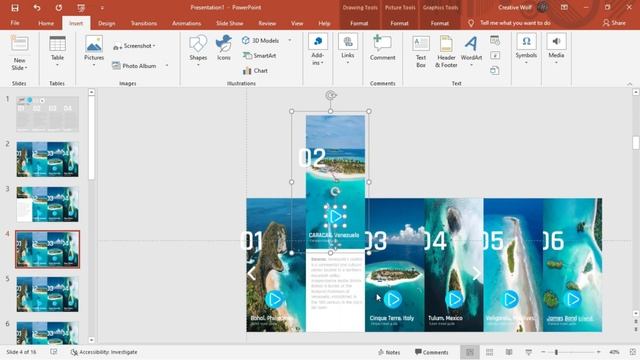This screenshot has height=360, width=640.
Task: Switch to Slide Sorter view
Action: tap(489, 352)
